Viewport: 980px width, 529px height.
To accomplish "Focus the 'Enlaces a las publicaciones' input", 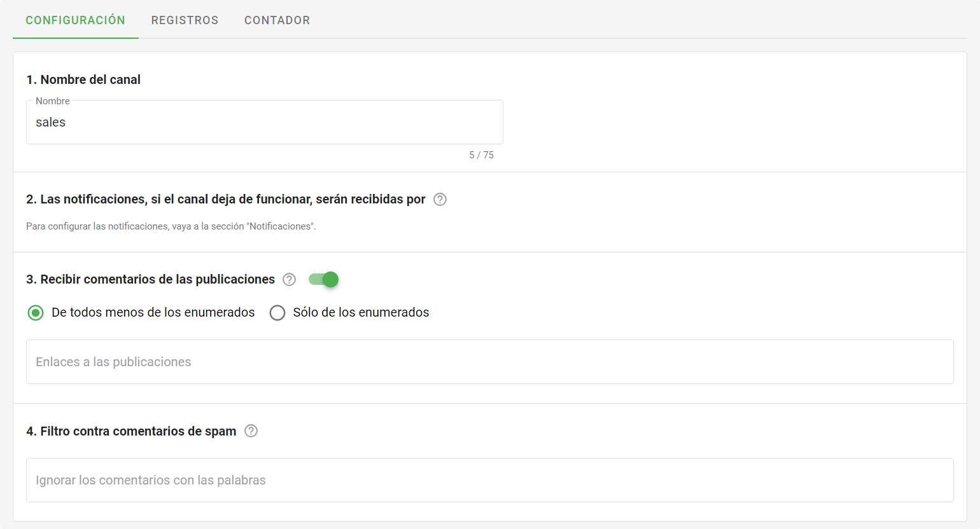I will [x=489, y=362].
